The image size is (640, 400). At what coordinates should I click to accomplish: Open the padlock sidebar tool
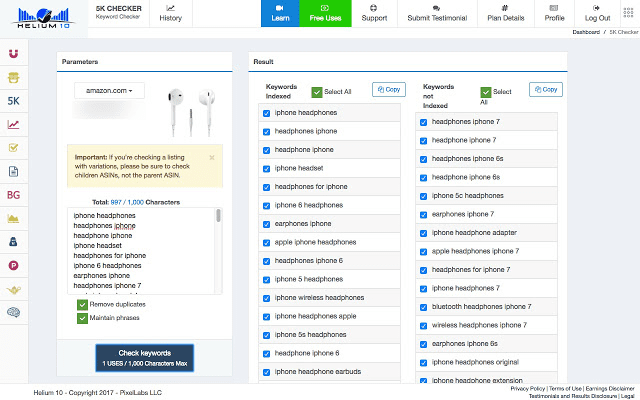click(13, 242)
